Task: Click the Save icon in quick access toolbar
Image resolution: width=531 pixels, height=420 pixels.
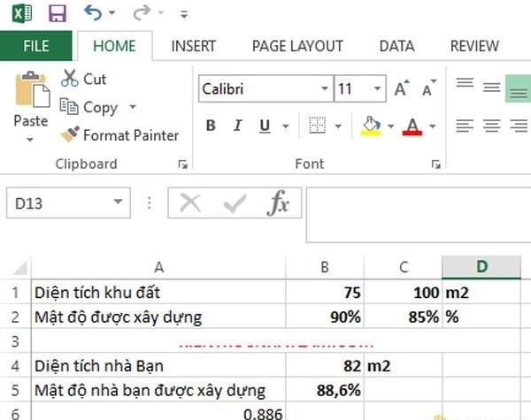Action: (x=58, y=13)
